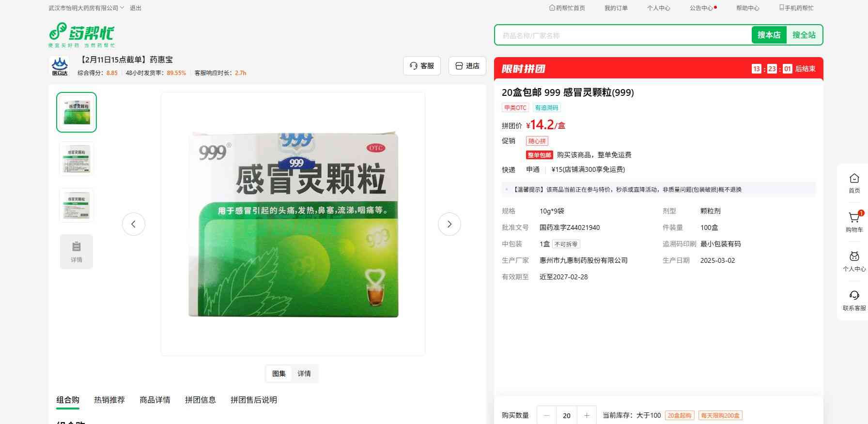Viewport: 868px width, 424px height.
Task: Decrease purchase quantity with minus button
Action: [x=547, y=415]
